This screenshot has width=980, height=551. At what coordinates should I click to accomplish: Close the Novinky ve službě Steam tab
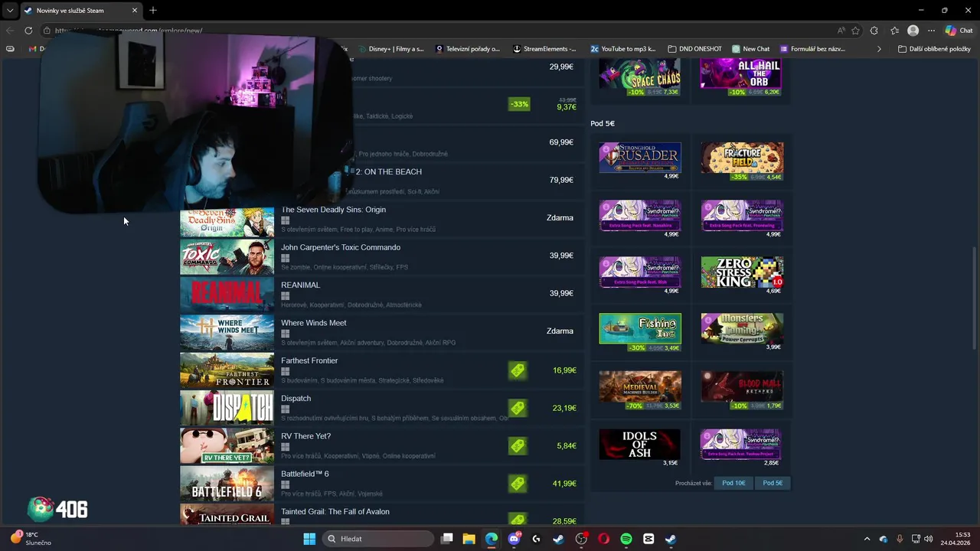tap(135, 11)
